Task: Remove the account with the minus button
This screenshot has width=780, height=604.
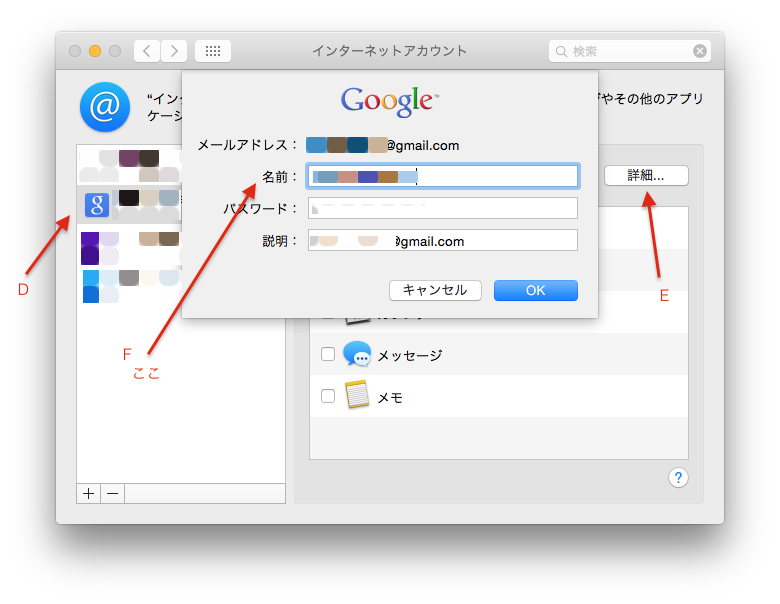Action: tap(112, 494)
